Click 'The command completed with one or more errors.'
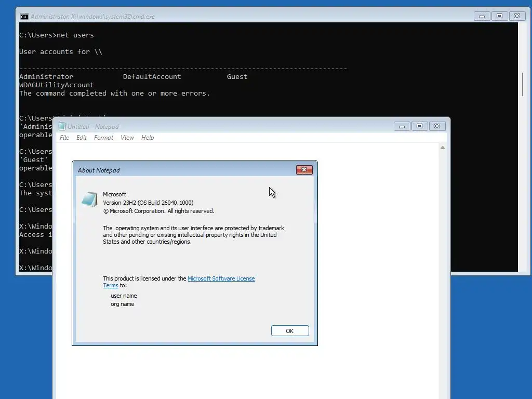532x399 pixels. [115, 94]
